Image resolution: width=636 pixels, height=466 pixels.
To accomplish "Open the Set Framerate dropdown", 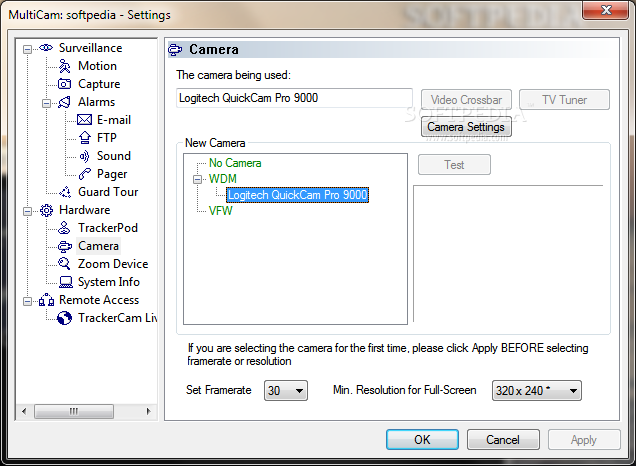I will coord(286,391).
